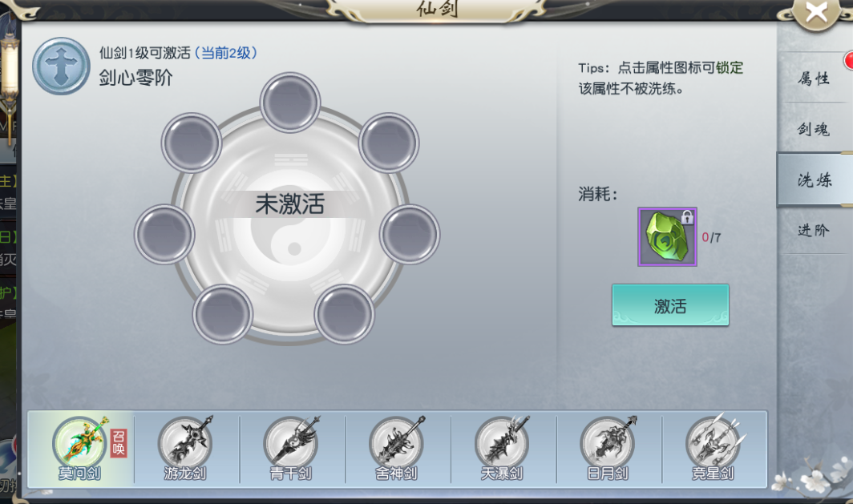Choose the 青干剑 sword icon

[x=290, y=444]
